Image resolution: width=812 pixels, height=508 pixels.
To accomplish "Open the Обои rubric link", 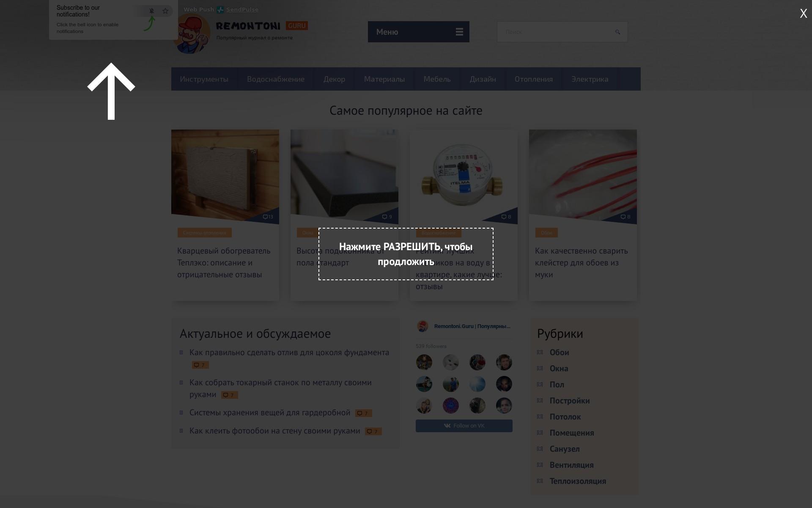I will [559, 353].
